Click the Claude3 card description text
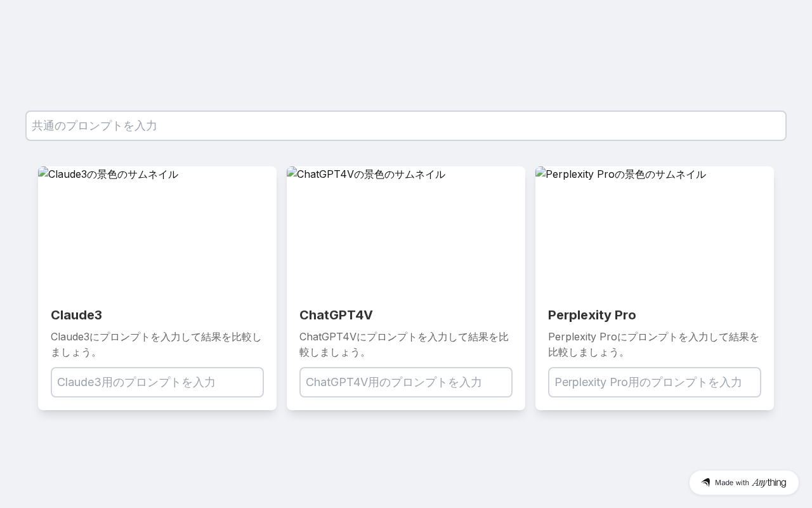Screen dimensions: 812x508 (x=156, y=344)
